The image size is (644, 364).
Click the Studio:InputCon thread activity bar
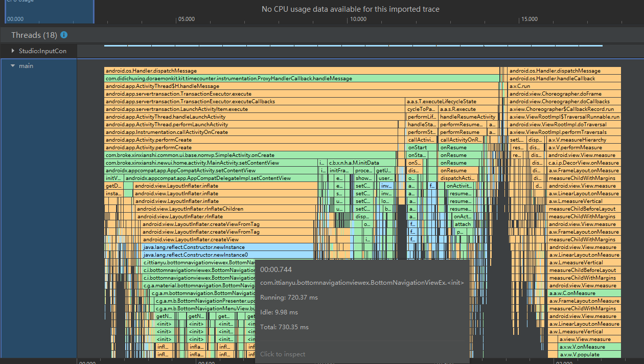(353, 45)
